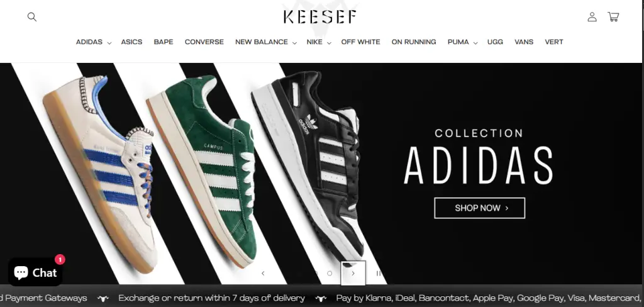The image size is (644, 307).
Task: Open the ASICS menu item
Action: pyautogui.click(x=131, y=42)
